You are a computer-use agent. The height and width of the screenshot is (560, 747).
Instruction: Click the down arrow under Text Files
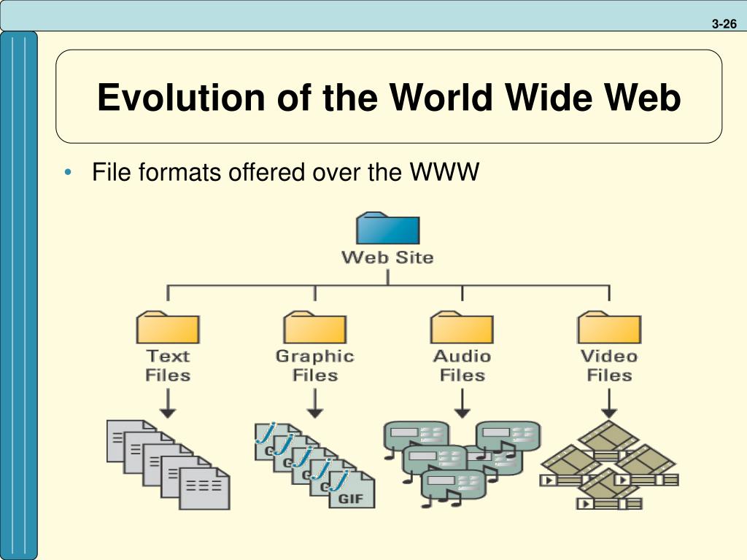tap(168, 403)
